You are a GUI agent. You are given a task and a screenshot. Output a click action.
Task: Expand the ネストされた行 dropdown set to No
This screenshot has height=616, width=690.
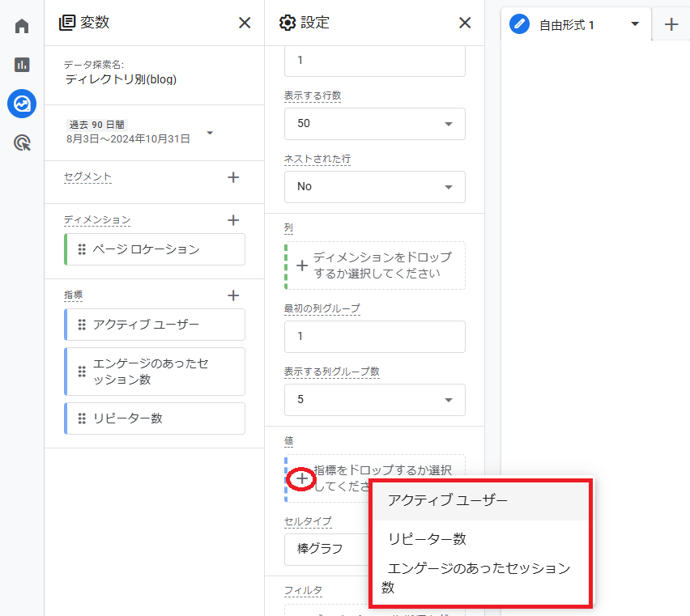click(374, 186)
